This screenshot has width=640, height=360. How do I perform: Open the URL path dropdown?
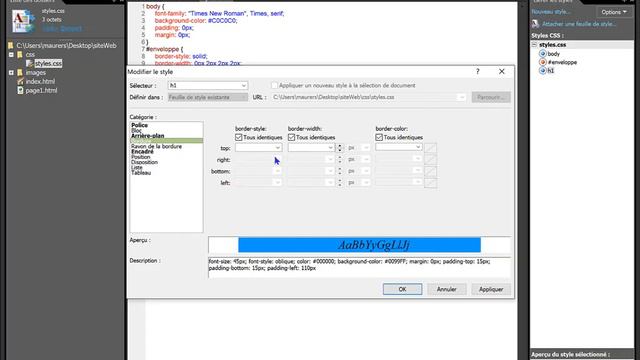[x=462, y=97]
